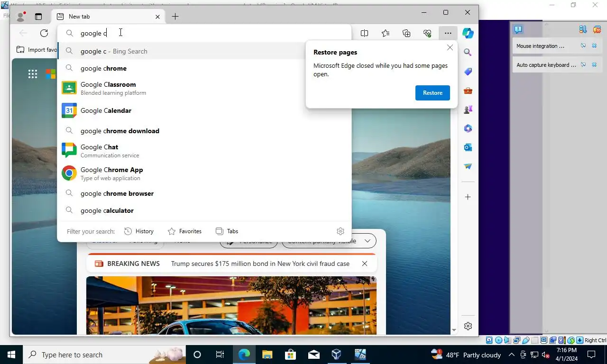607x364 pixels.
Task: Click VirtualBox optical disk status icon
Action: coord(498,340)
